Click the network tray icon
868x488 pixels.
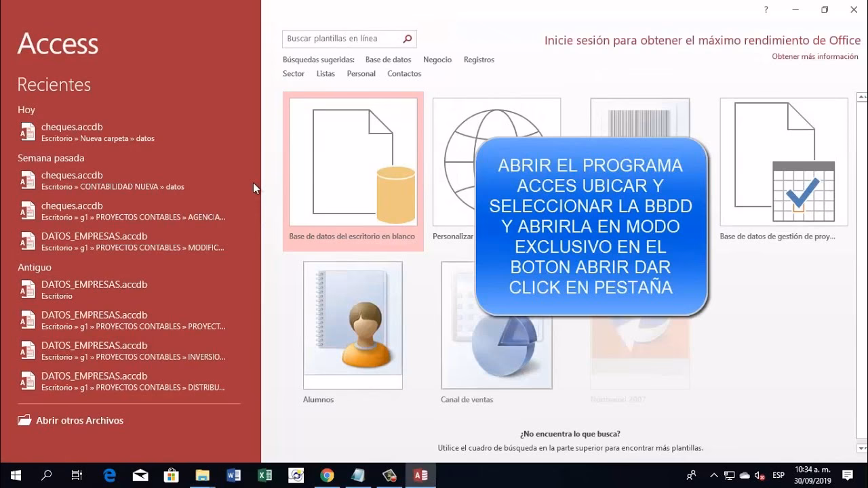729,475
